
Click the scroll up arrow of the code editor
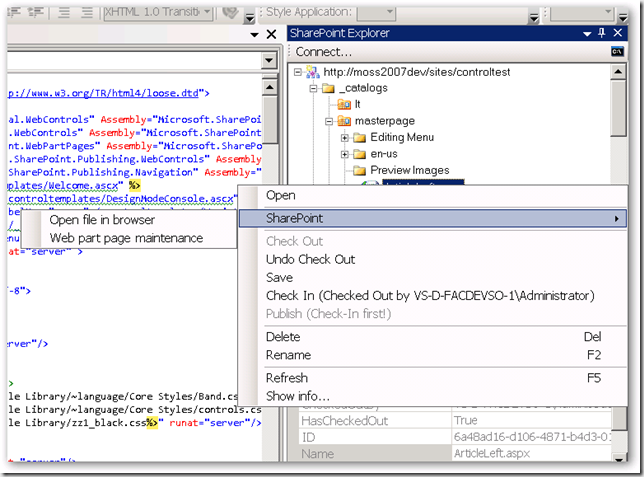269,87
